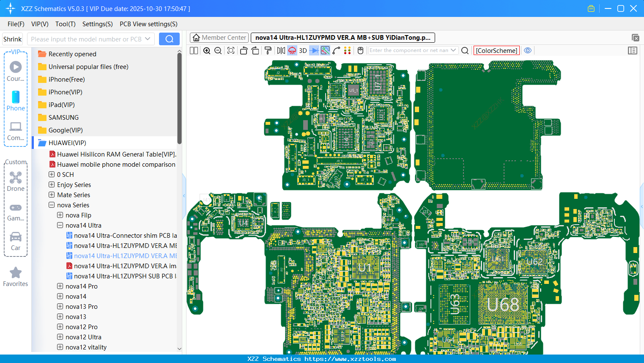644x363 pixels.
Task: Fit the PCB view to screen
Action: (x=231, y=50)
